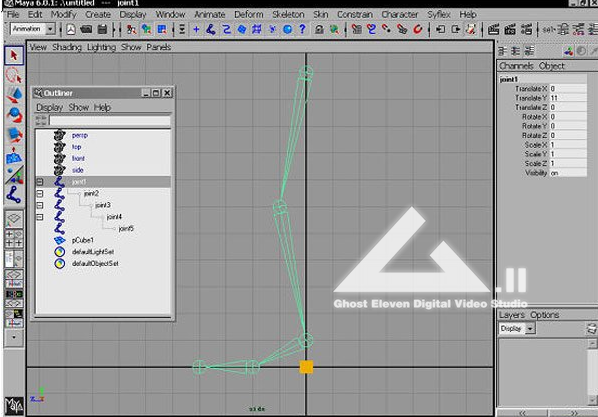598x417 pixels.
Task: Select pCube1 in the Outliner
Action: (82, 240)
